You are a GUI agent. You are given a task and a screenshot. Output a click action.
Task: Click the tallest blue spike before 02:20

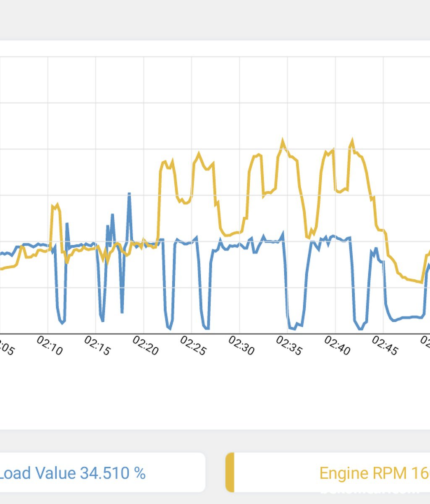[x=129, y=194]
